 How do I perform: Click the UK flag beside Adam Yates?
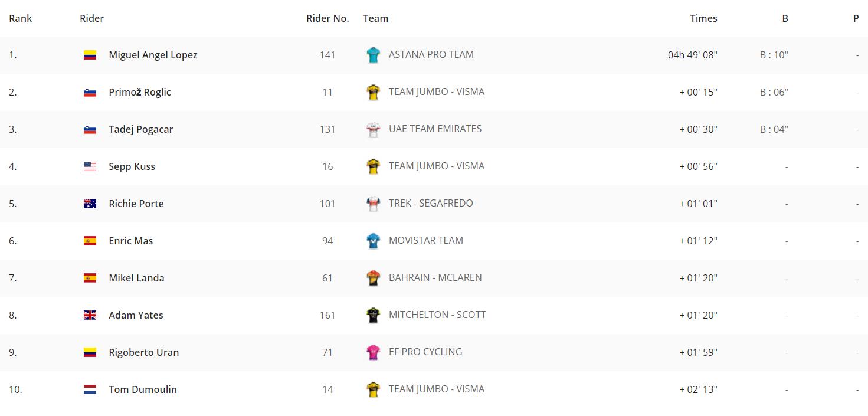(x=90, y=315)
